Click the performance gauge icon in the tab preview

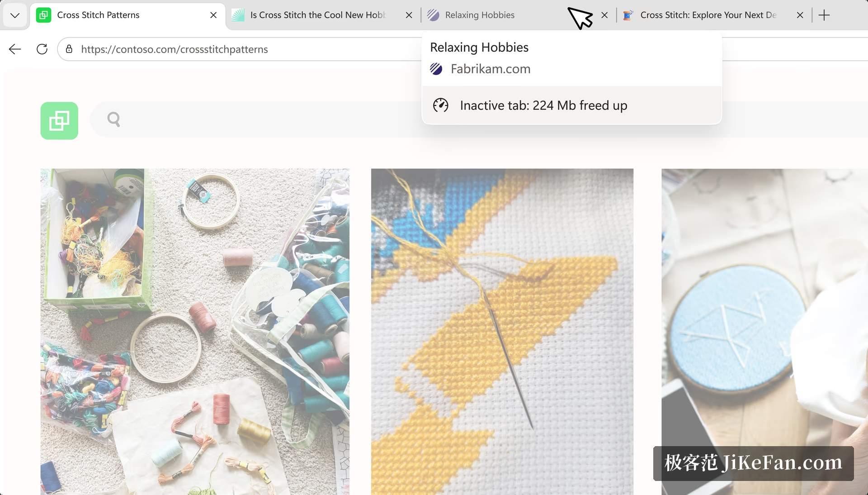(440, 105)
